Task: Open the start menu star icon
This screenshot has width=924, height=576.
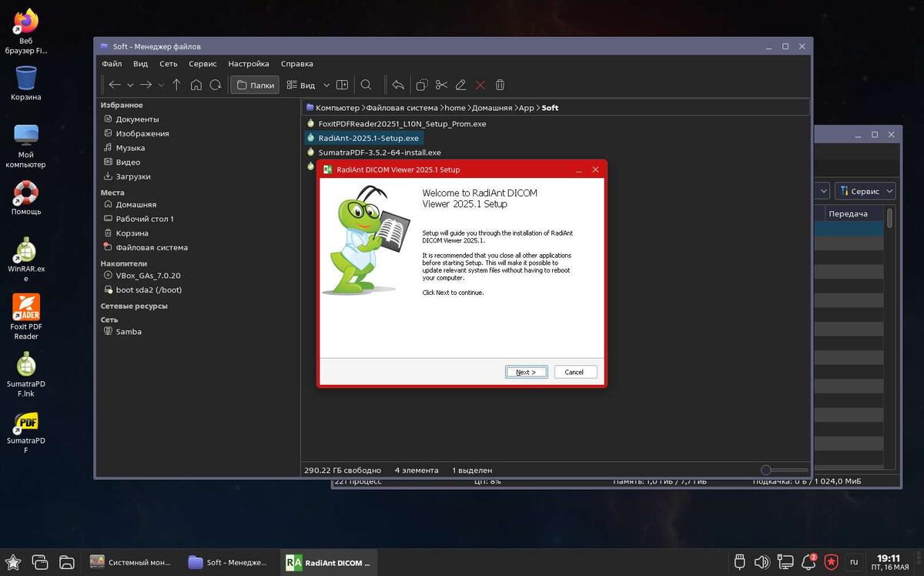Action: [13, 562]
